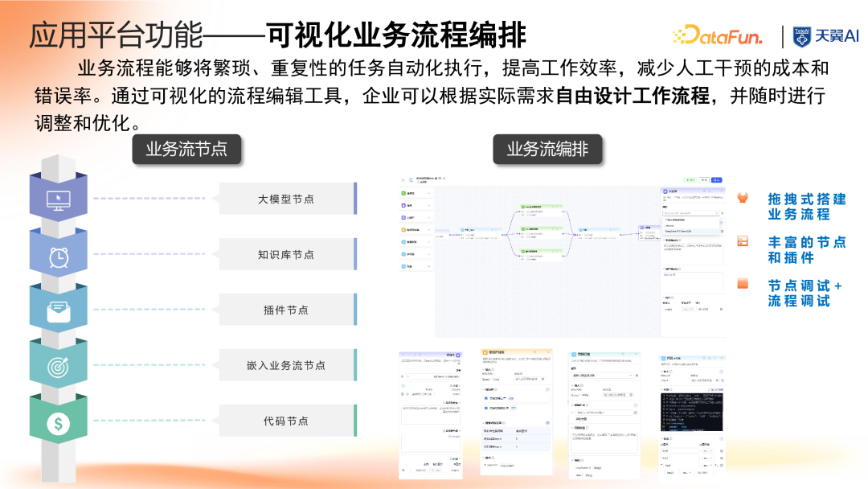The image size is (868, 489).
Task: Click the title text 可视化业务流程编排
Action: coord(395,35)
